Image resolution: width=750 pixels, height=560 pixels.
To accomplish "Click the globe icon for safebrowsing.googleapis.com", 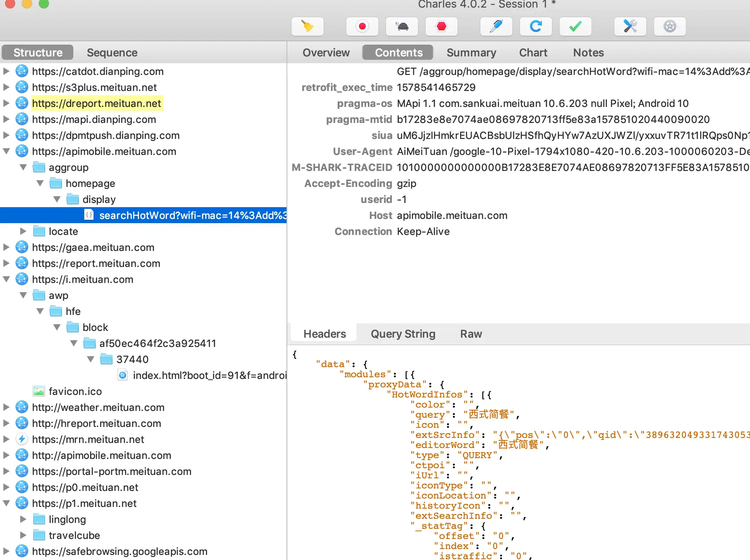I will coord(22,551).
